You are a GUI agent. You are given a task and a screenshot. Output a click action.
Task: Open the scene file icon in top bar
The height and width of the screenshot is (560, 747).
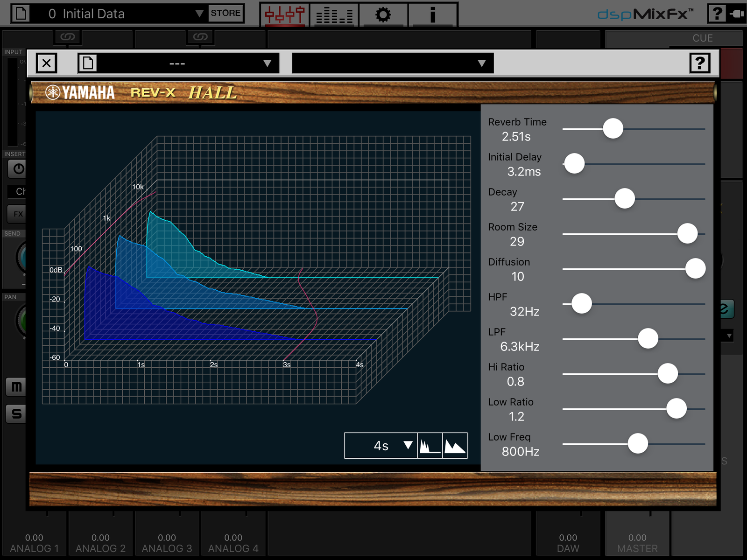(x=21, y=13)
